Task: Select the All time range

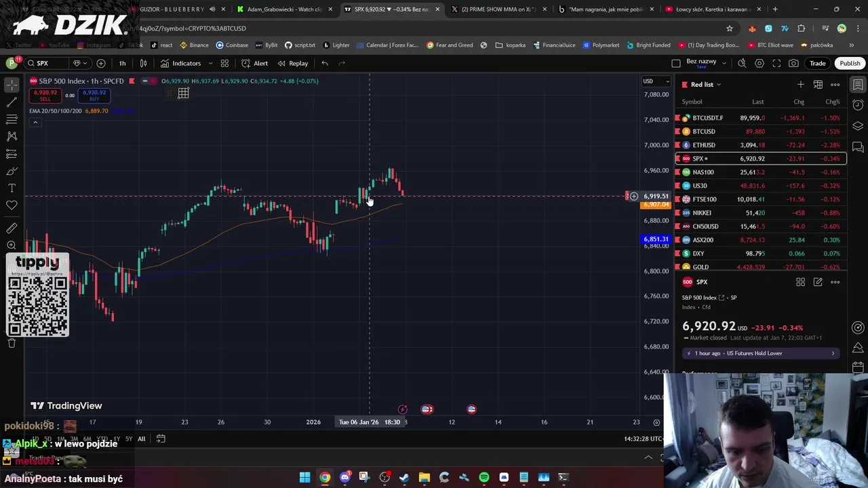Action: tap(141, 439)
